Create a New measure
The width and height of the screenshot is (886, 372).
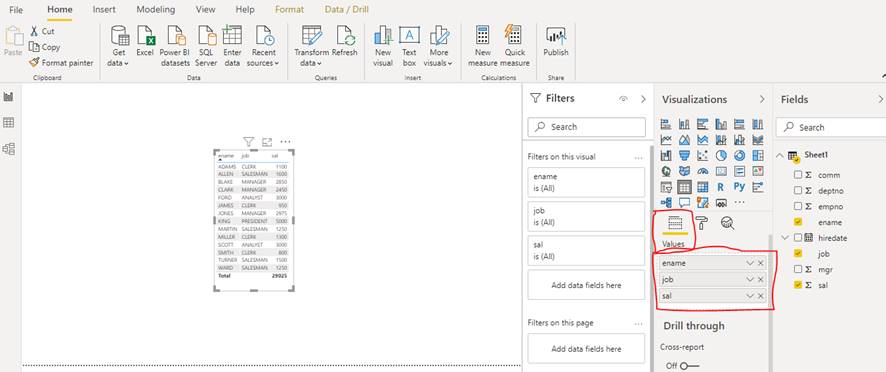pyautogui.click(x=483, y=46)
